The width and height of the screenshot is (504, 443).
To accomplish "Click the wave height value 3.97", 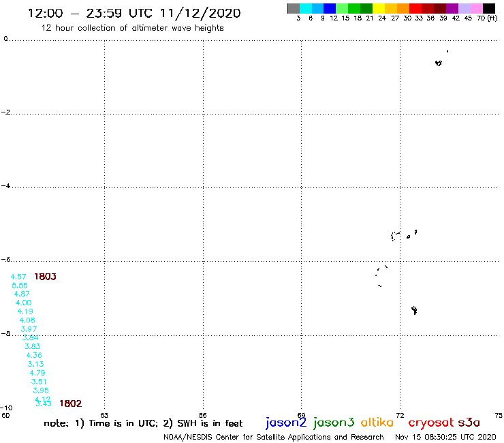I will pos(29,329).
